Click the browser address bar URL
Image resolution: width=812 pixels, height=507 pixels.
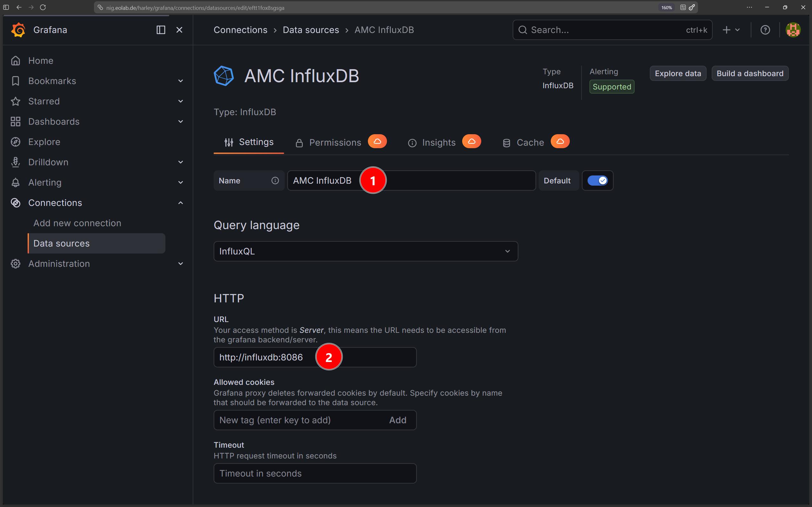coord(195,8)
